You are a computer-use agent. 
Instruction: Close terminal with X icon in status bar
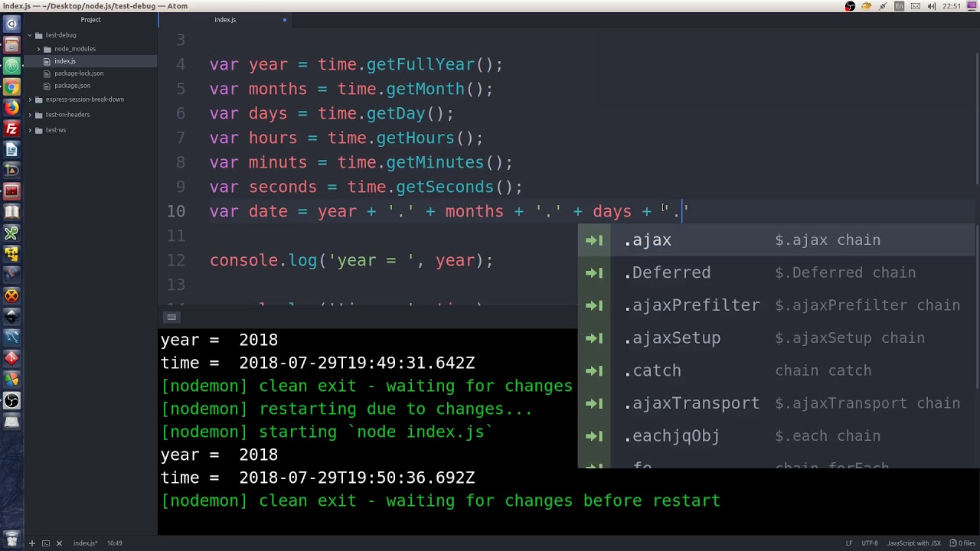59,543
